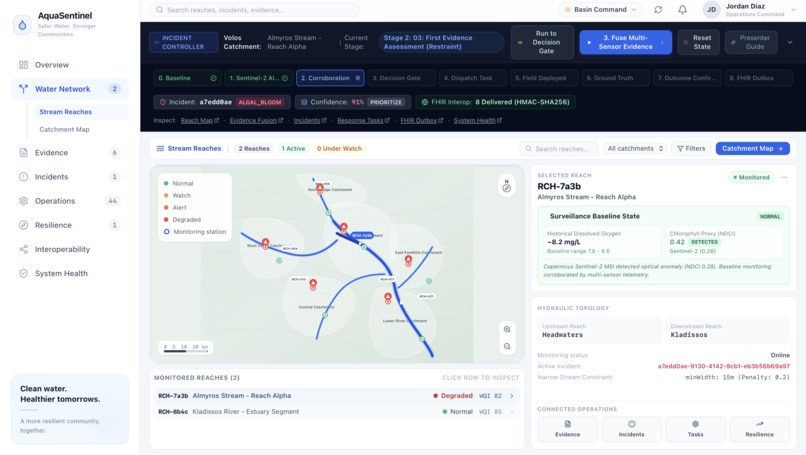Open notifications bell
This screenshot has width=806, height=455.
682,10
